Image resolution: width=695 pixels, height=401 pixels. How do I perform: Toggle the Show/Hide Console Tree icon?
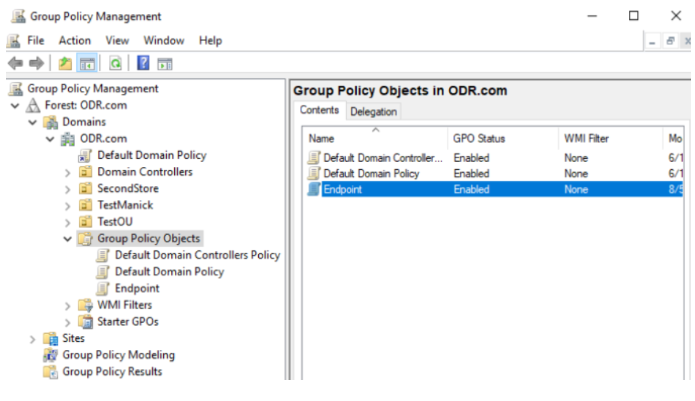coord(87,63)
